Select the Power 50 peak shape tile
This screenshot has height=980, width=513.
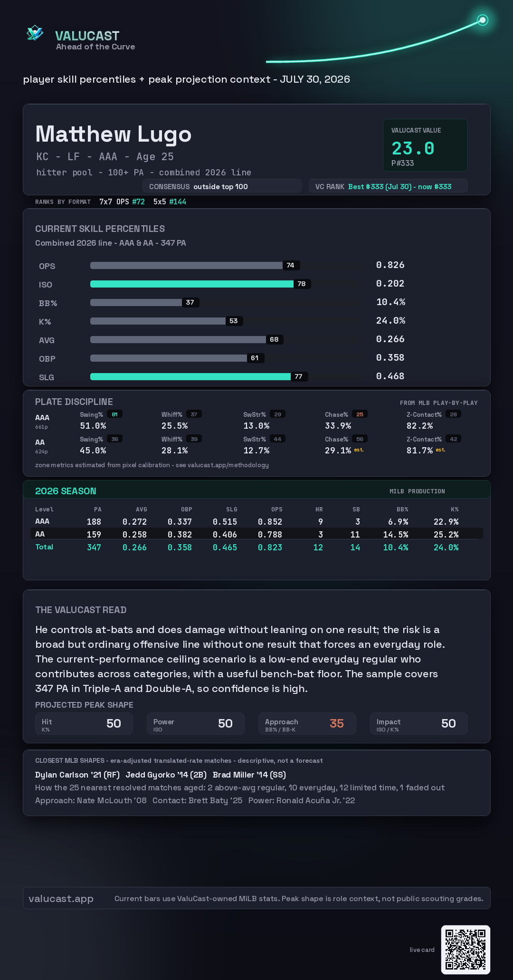(x=196, y=723)
